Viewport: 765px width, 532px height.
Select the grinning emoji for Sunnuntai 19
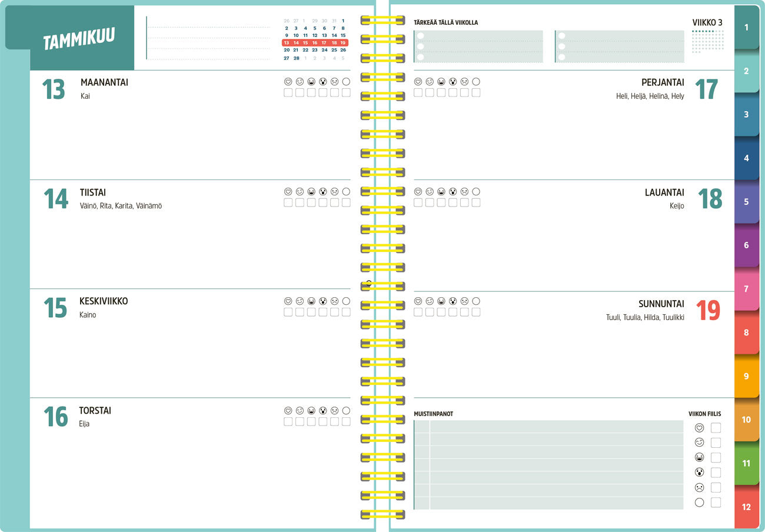tap(441, 301)
